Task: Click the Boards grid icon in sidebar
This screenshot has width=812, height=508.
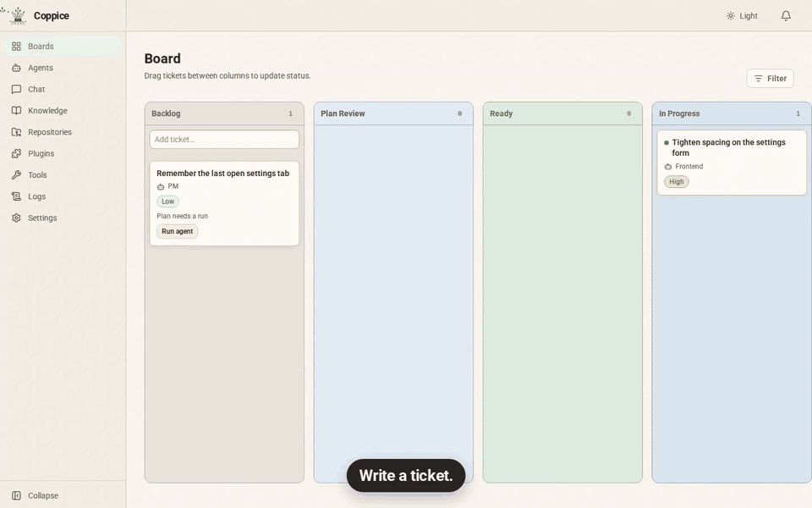Action: pyautogui.click(x=17, y=46)
